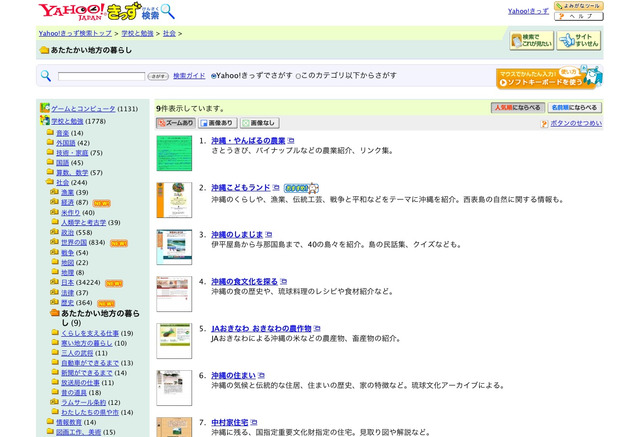The image size is (640, 437).
Task: Click the 検索でこれが見たい button
Action: coord(531,40)
